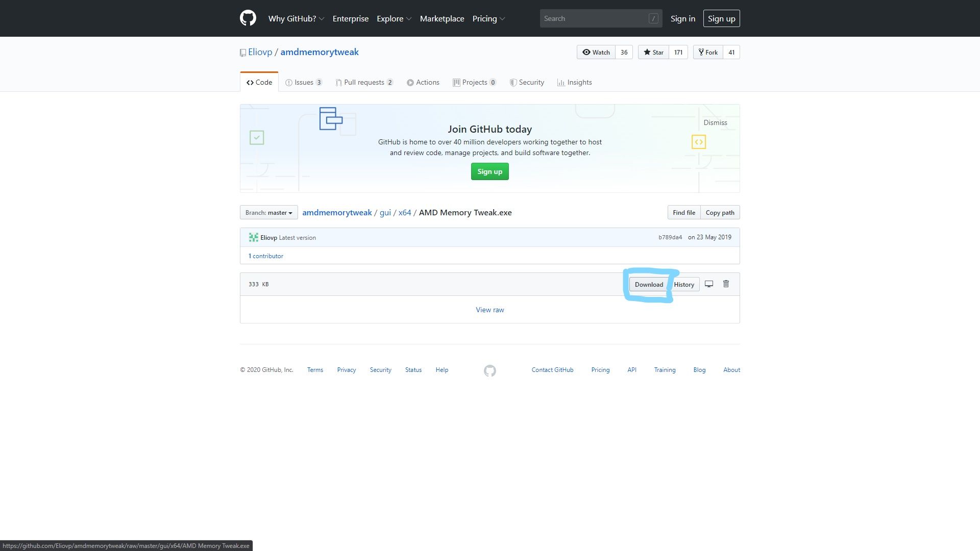Open the Why GitHub? dropdown menu

click(296, 18)
